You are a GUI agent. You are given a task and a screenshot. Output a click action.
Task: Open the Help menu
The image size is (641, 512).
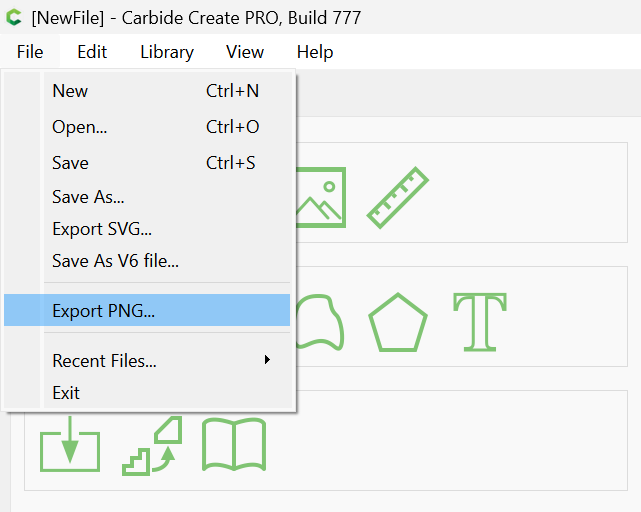315,52
